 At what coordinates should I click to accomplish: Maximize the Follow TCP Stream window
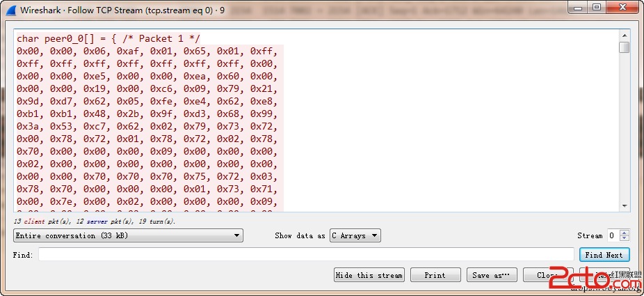coord(597,9)
